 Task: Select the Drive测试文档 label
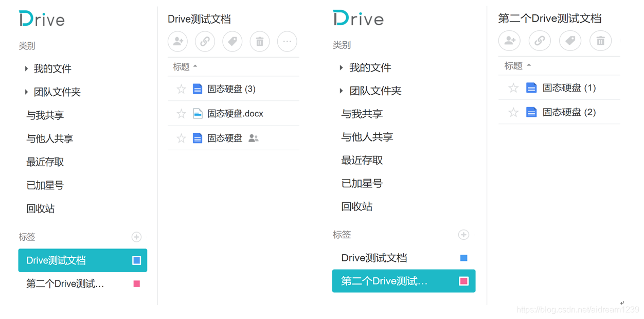57,260
